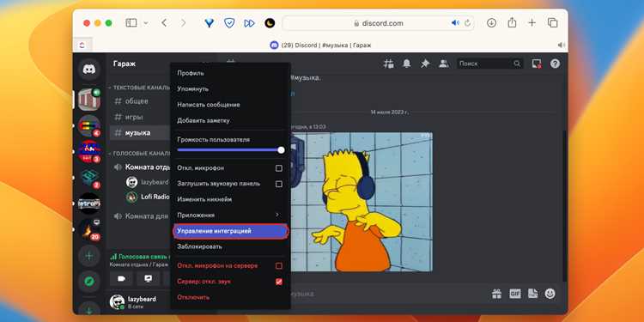
Task: Click the notification bell icon
Action: pos(407,64)
